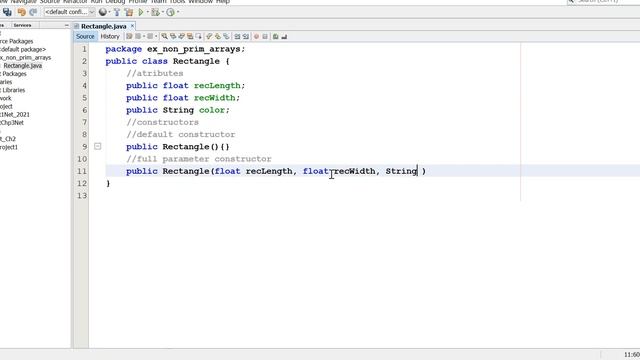Click the '//full parameter constructor' comment
Screen dimensions: 640x360
[x=199, y=159]
